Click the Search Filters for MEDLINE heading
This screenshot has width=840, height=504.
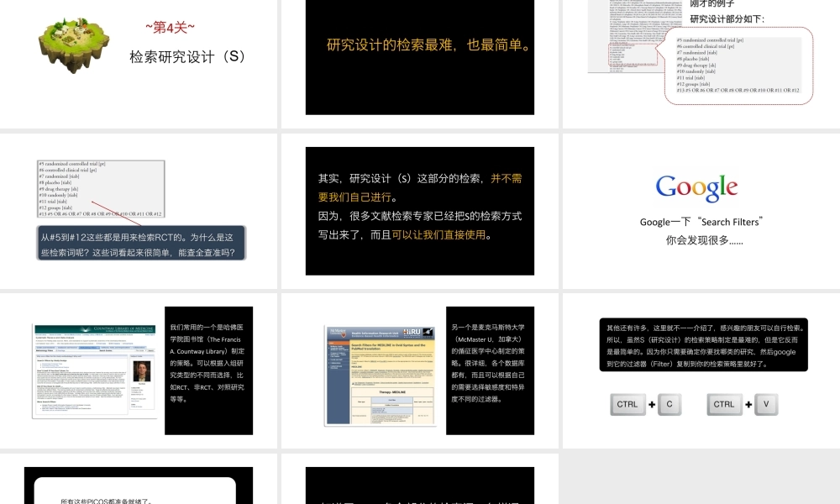pos(388,346)
